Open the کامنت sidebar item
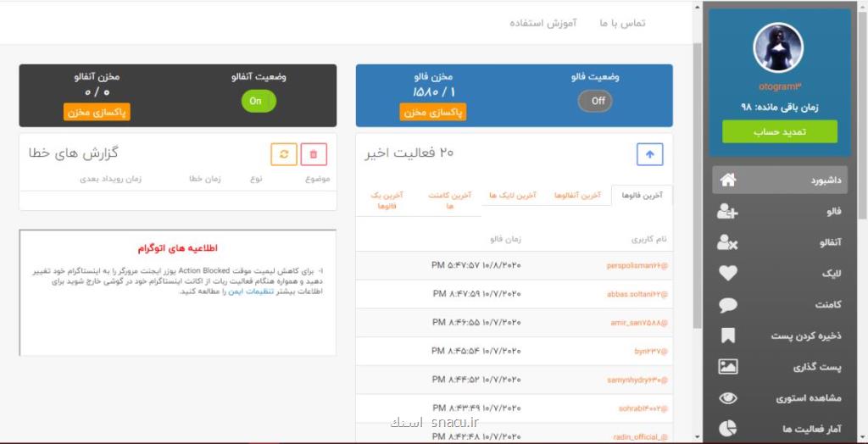Image resolution: width=868 pixels, height=444 pixels. [x=780, y=304]
